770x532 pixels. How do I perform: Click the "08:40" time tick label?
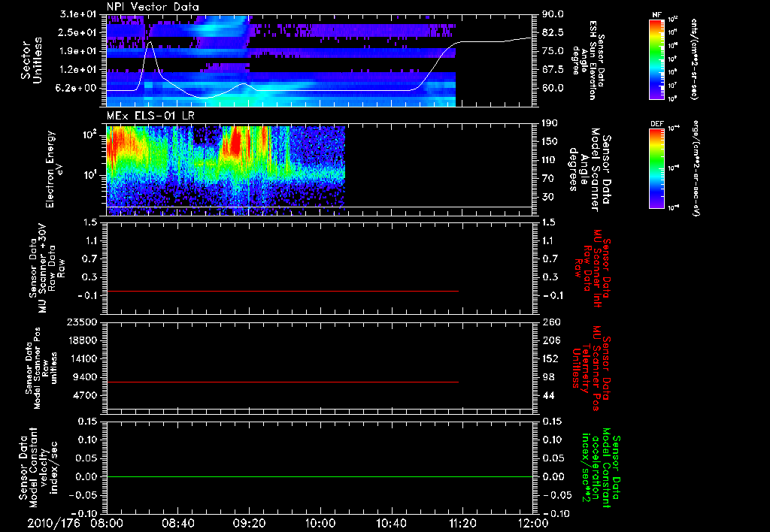pyautogui.click(x=177, y=523)
